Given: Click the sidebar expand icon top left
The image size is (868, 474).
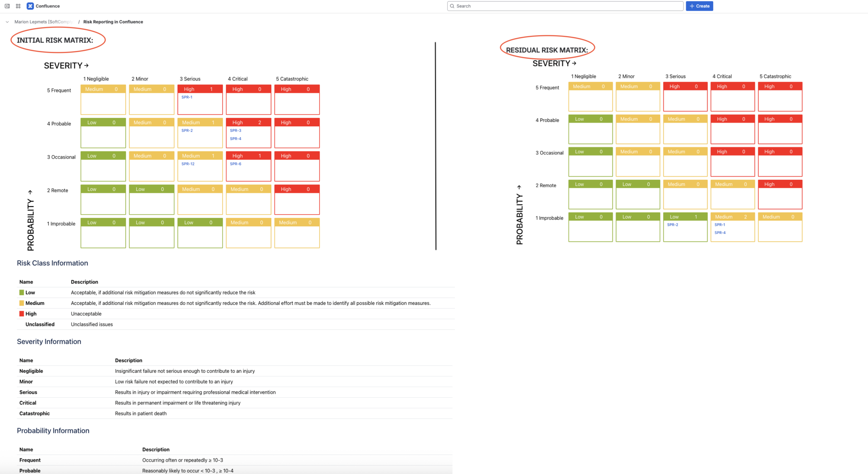Looking at the screenshot, I should (6, 6).
